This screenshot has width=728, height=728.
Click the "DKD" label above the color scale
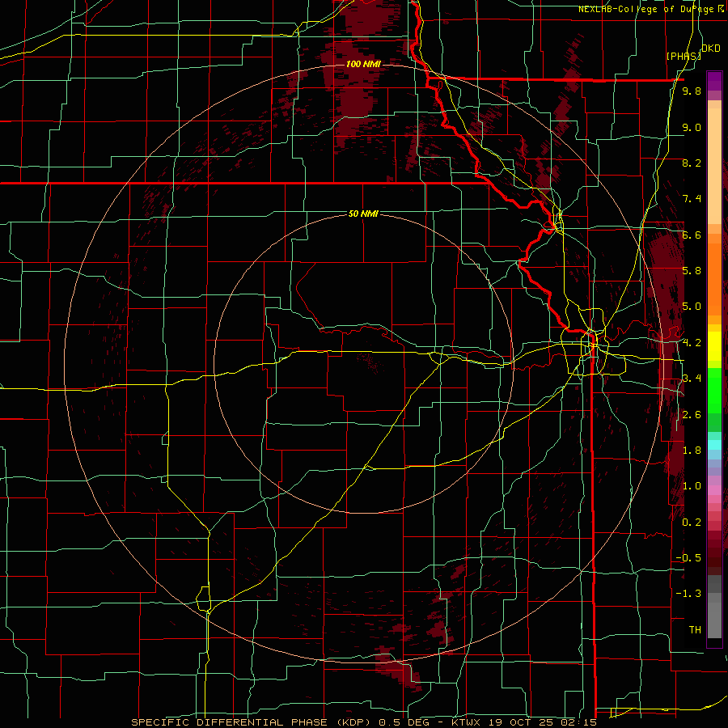(711, 49)
